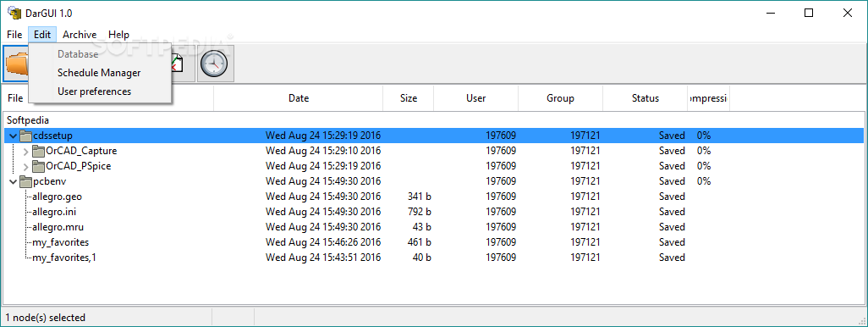
Task: Expand the OrCAD_Capture folder
Action: (25, 151)
